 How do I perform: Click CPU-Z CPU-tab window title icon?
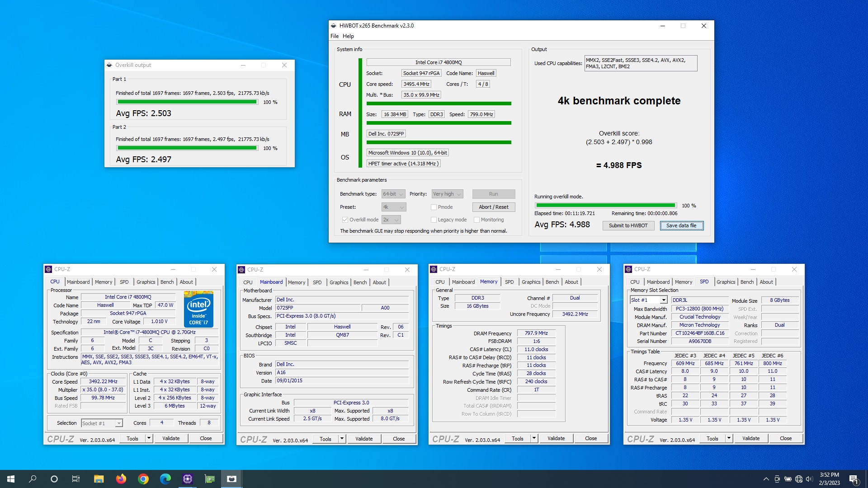(48, 269)
